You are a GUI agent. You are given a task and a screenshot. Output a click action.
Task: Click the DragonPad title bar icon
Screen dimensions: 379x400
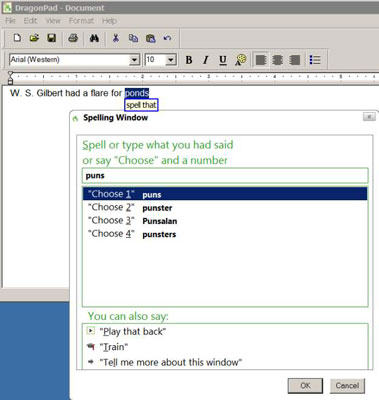(x=7, y=7)
